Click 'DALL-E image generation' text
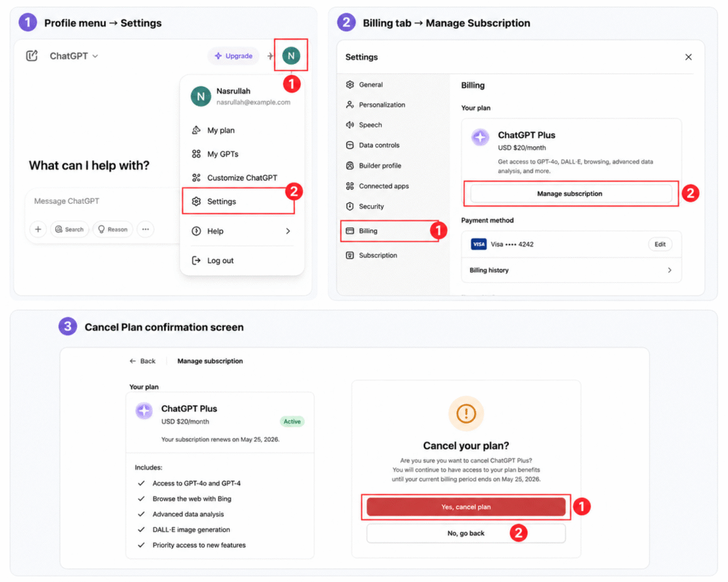728x582 pixels. point(191,530)
